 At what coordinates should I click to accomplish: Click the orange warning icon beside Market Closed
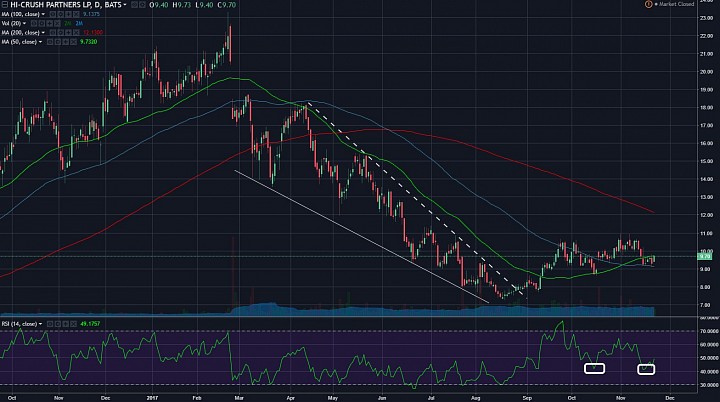tap(648, 4)
